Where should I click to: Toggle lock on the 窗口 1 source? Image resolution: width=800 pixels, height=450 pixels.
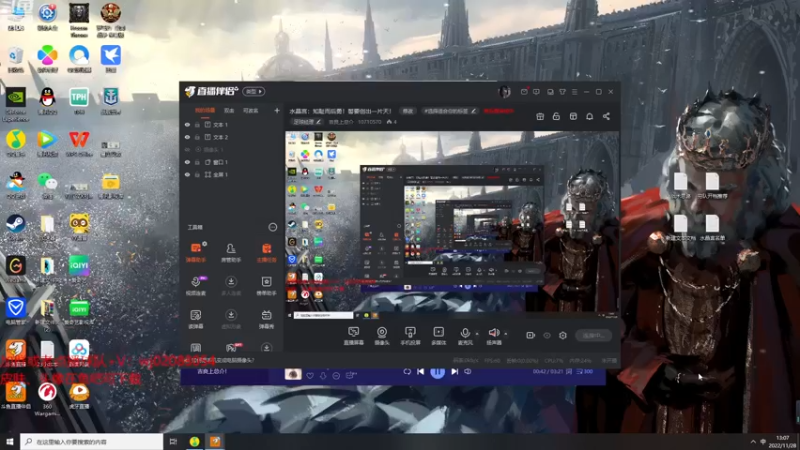point(197,162)
